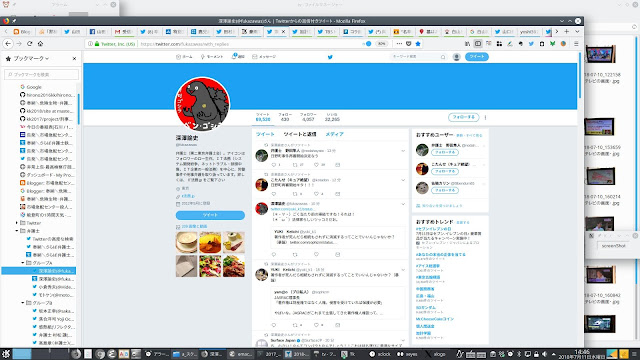Toggle bookmark star for this page
The width and height of the screenshot is (640, 360).
point(418,44)
